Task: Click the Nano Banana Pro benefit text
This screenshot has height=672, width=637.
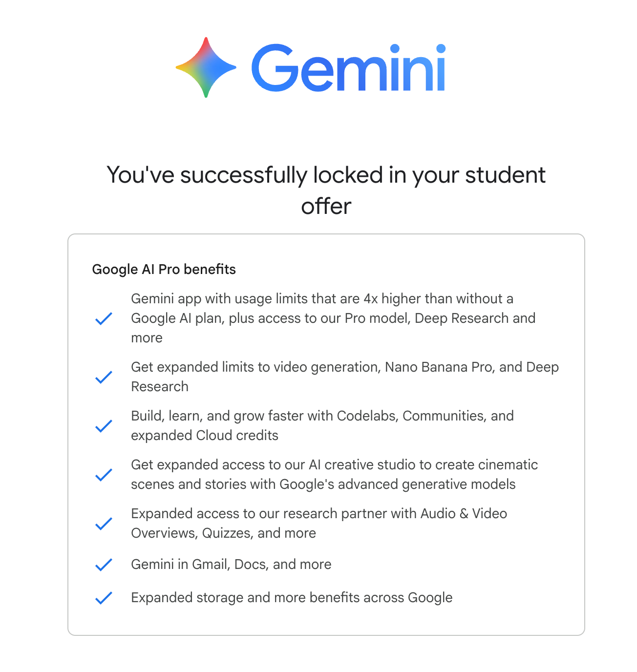Action: tap(345, 377)
